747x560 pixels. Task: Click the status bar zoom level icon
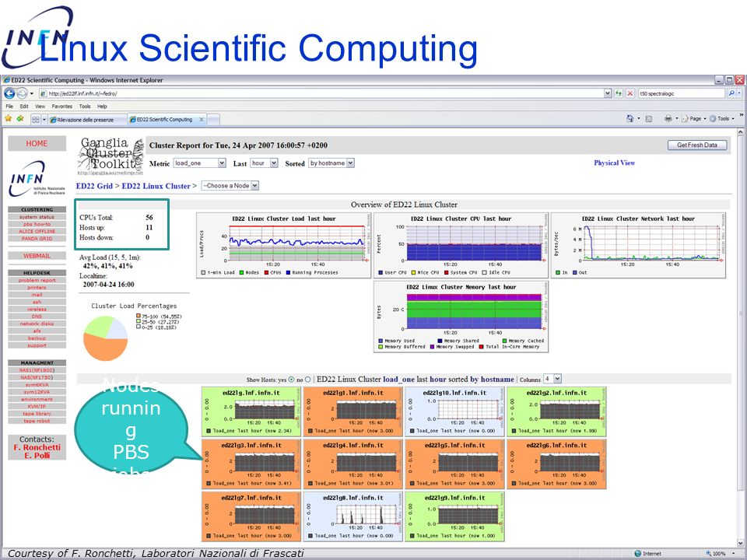[708, 554]
